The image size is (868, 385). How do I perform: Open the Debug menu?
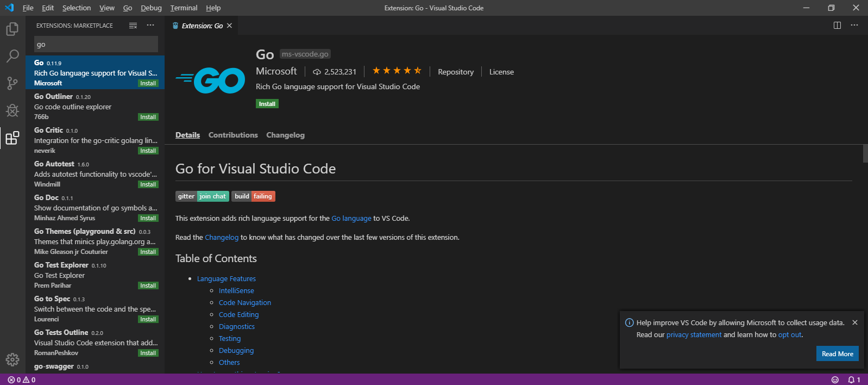(151, 8)
